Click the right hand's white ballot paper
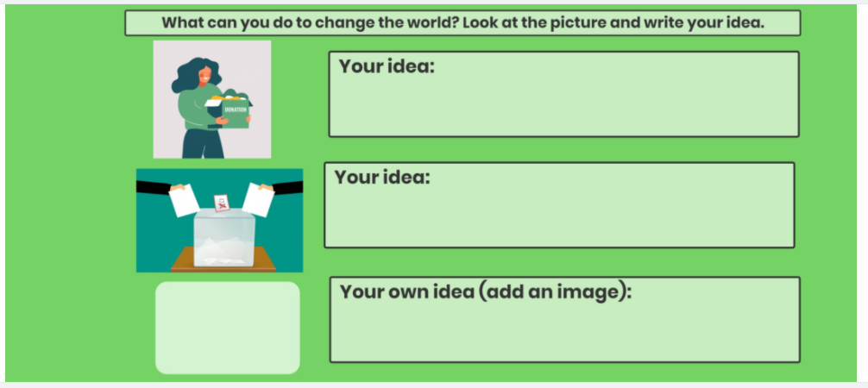This screenshot has width=868, height=388. point(258,200)
